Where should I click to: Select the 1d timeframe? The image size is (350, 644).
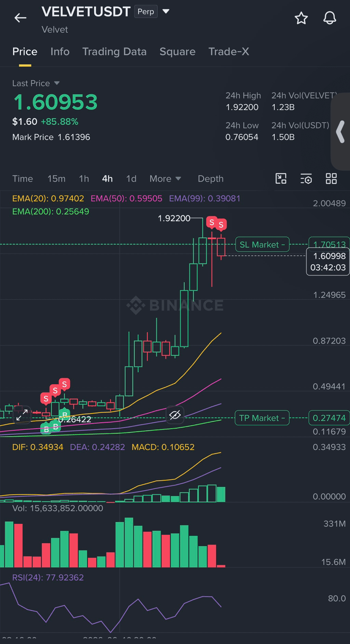[131, 179]
